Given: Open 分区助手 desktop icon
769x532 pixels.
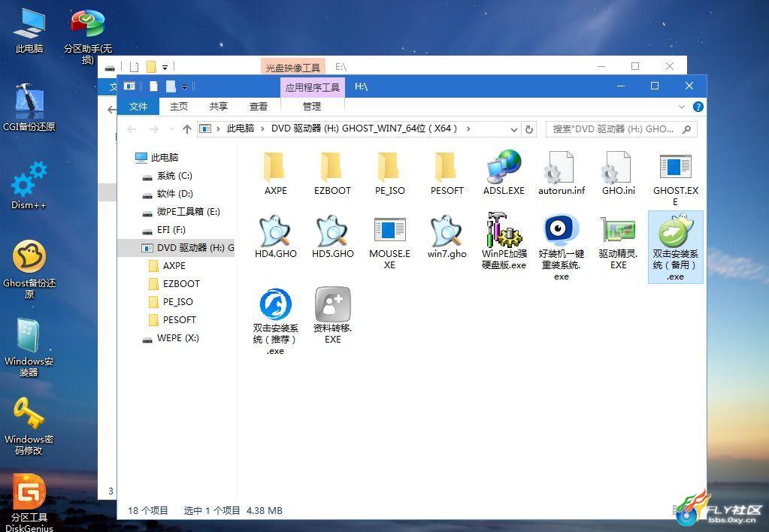Looking at the screenshot, I should 87,37.
